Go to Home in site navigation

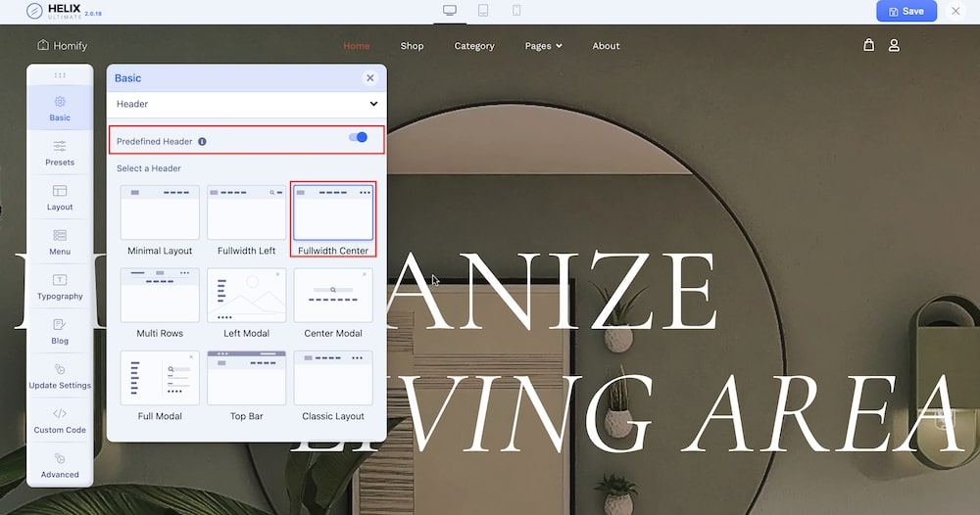pyautogui.click(x=357, y=46)
